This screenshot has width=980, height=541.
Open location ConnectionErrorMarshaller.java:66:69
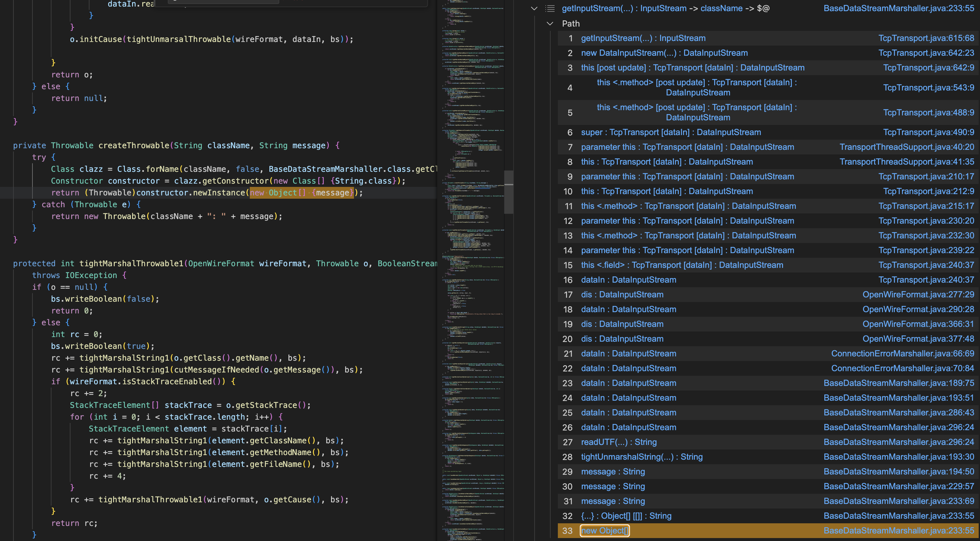click(902, 353)
